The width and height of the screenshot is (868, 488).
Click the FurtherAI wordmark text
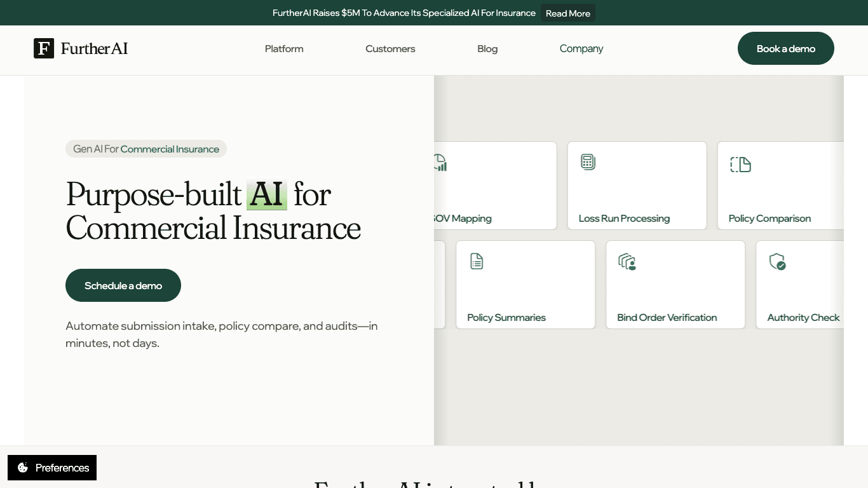(94, 48)
